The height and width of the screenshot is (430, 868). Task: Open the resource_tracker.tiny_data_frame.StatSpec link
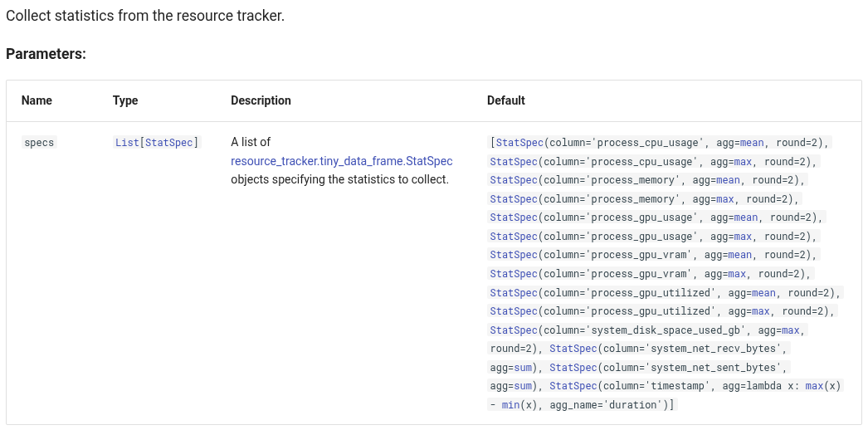(341, 161)
